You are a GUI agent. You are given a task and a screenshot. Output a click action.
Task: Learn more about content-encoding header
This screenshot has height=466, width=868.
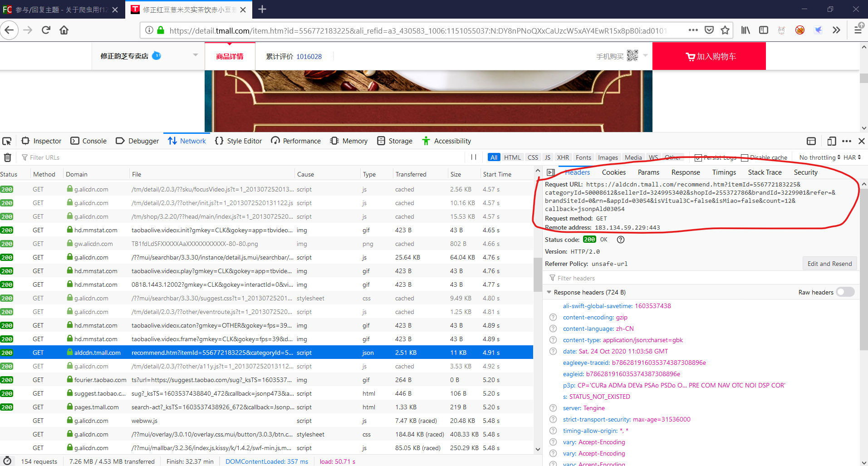point(553,317)
